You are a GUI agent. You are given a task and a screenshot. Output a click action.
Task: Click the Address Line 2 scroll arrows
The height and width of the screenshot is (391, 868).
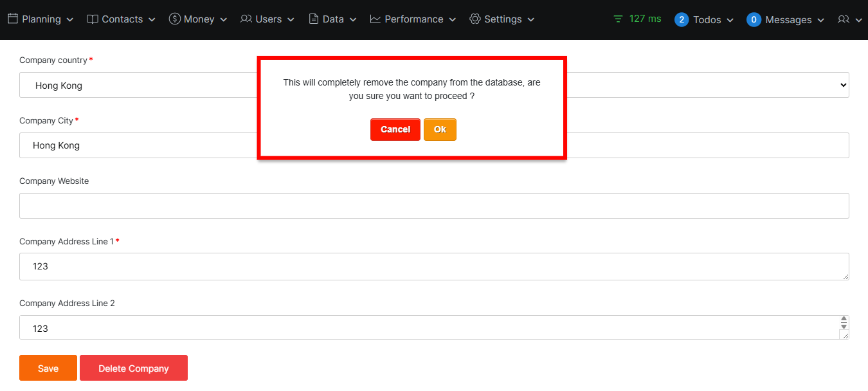pyautogui.click(x=844, y=323)
